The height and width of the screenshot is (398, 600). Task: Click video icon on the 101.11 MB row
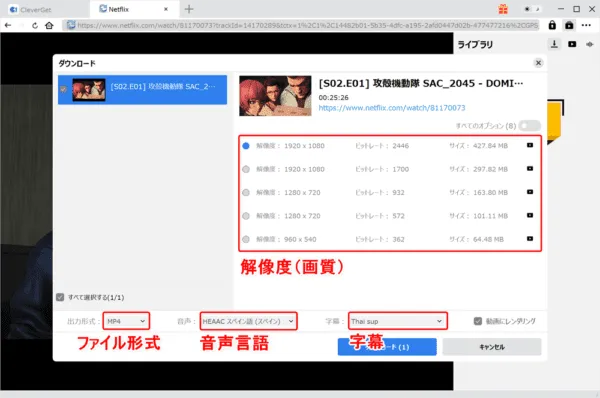pyautogui.click(x=530, y=215)
